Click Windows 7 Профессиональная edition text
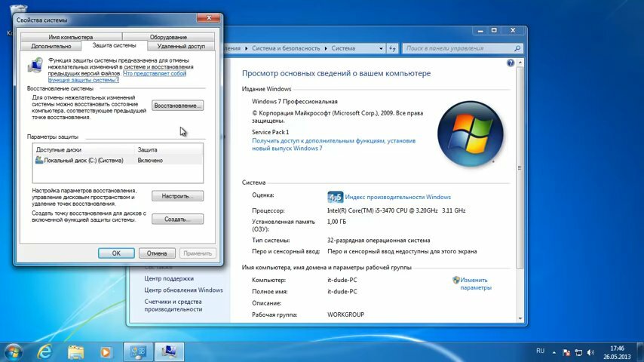644x362 pixels. click(295, 102)
